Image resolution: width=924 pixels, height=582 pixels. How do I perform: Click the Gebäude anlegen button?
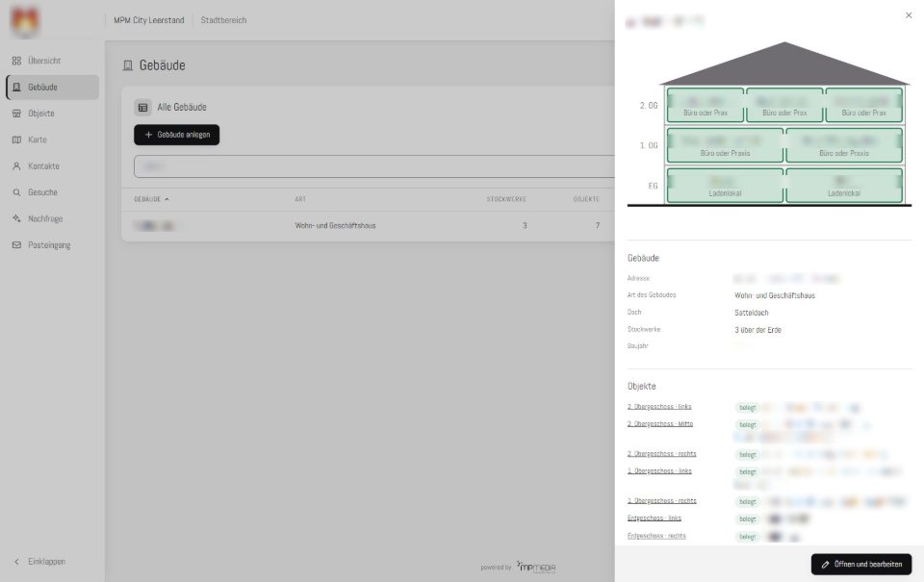click(x=177, y=135)
